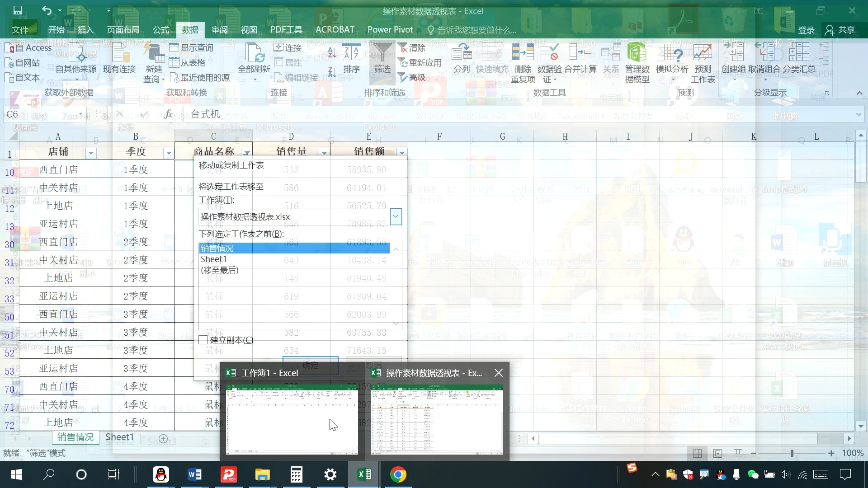Open the 工作簿 workbook dropdown in dialog

click(x=396, y=216)
